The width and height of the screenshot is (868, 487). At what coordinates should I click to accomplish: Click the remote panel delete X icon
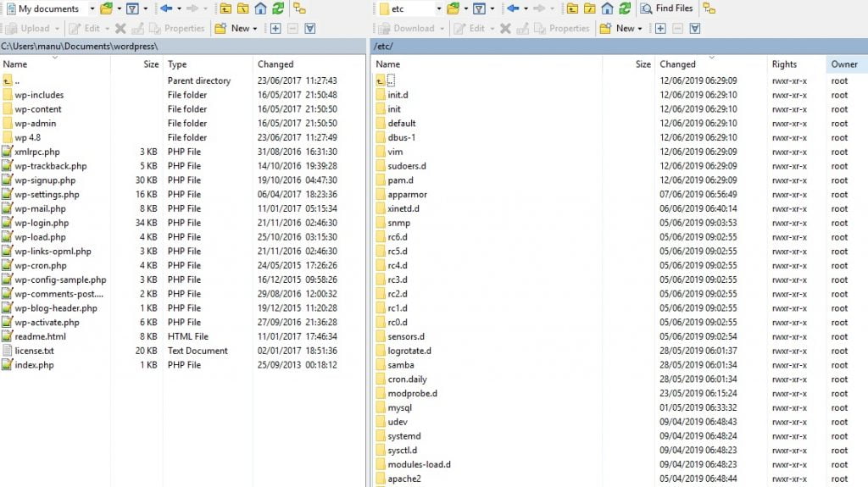pos(505,28)
